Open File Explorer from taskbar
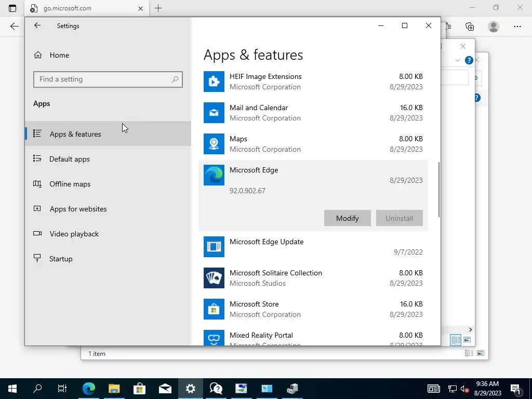The height and width of the screenshot is (399, 532). pyautogui.click(x=114, y=389)
